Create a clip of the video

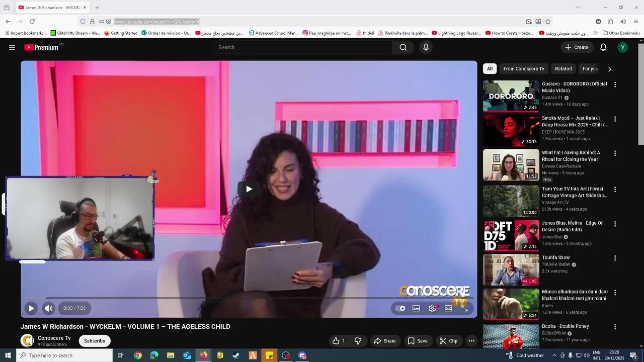448,341
